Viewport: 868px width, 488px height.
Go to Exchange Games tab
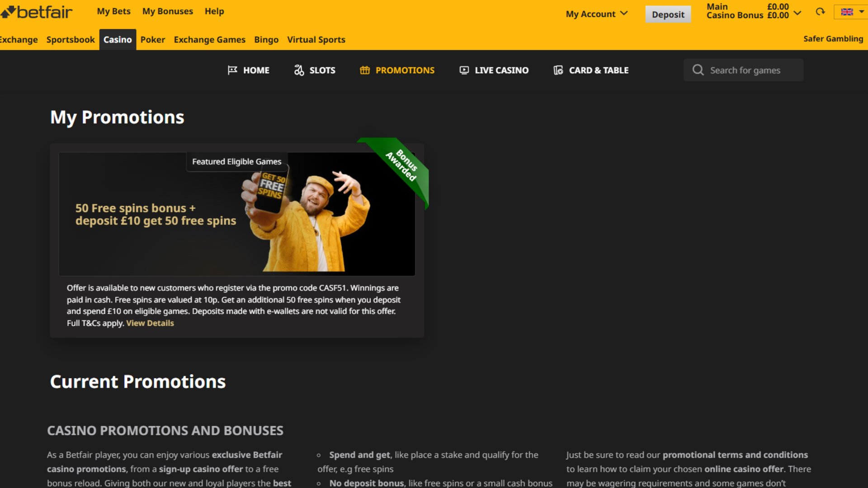click(210, 40)
